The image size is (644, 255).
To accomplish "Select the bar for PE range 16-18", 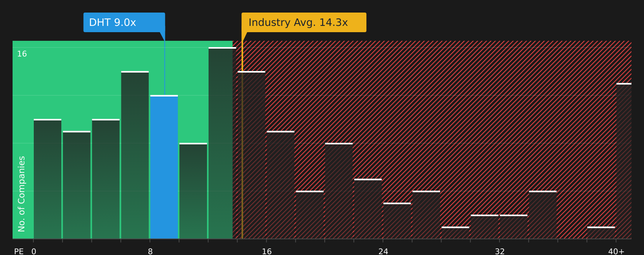I will pos(280,185).
